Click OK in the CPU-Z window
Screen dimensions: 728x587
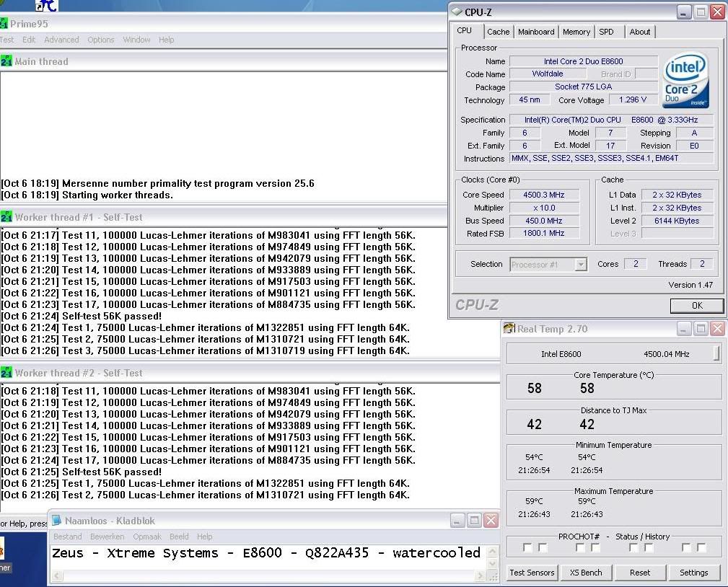click(697, 305)
